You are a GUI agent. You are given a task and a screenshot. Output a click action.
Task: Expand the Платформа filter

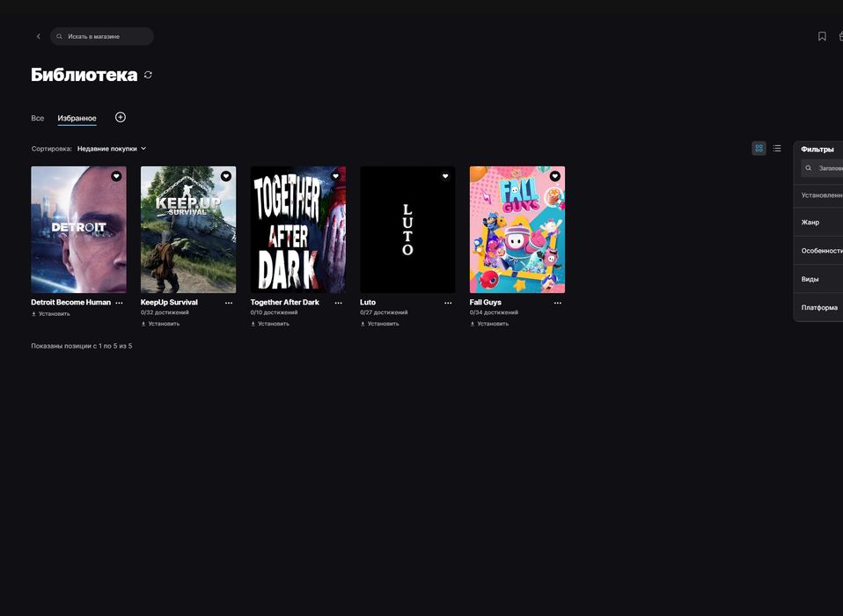coord(818,307)
